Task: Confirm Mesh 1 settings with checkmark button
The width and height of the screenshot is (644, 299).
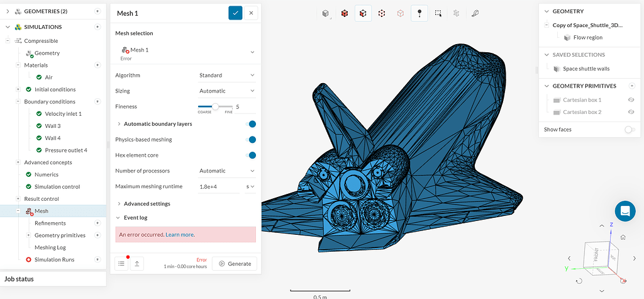Action: 235,13
